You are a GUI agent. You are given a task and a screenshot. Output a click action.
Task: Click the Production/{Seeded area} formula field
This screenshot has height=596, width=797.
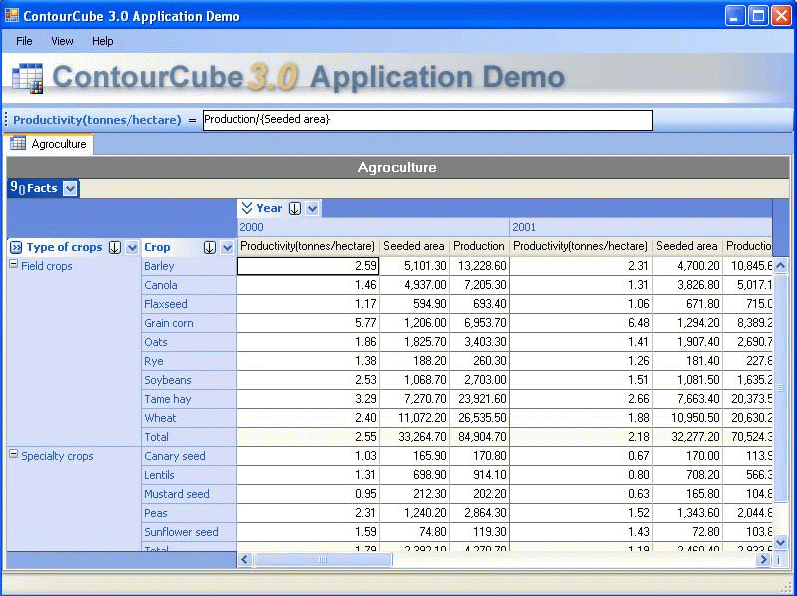427,120
